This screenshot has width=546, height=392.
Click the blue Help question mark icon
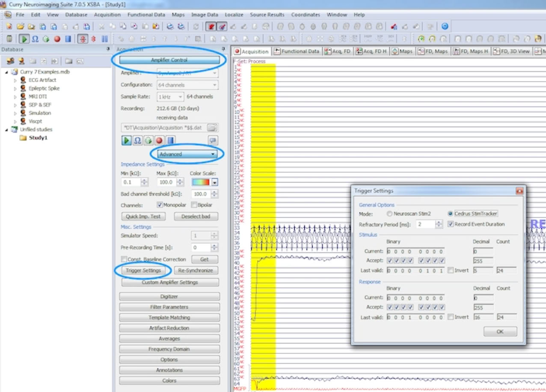click(445, 27)
